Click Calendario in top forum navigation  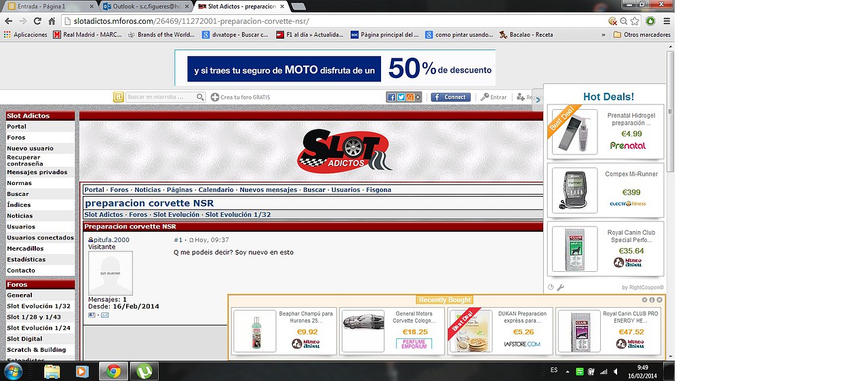[216, 190]
